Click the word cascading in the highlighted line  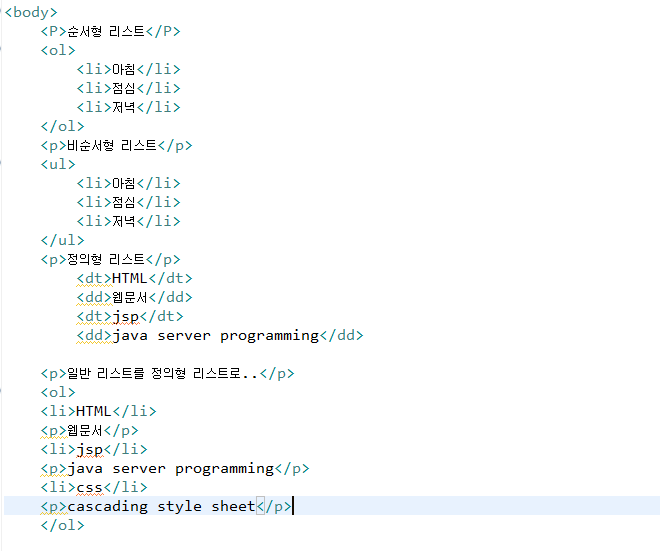(x=107, y=506)
